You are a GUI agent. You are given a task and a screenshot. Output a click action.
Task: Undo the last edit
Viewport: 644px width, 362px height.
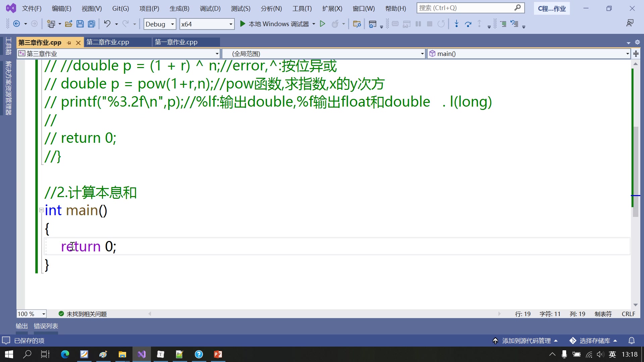107,23
